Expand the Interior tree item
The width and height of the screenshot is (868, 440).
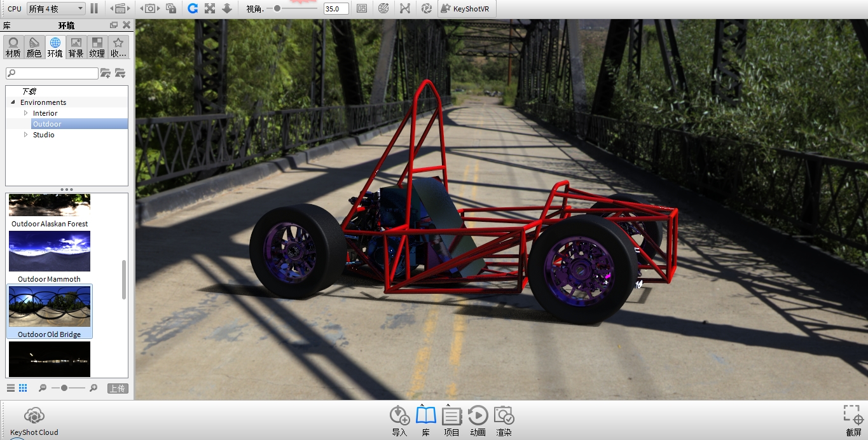(x=26, y=113)
